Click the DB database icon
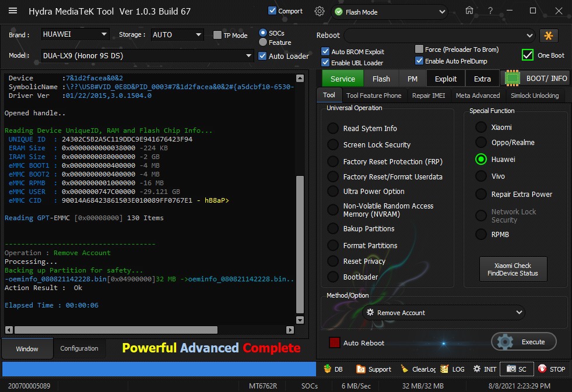The height and width of the screenshot is (392, 572). (x=327, y=369)
